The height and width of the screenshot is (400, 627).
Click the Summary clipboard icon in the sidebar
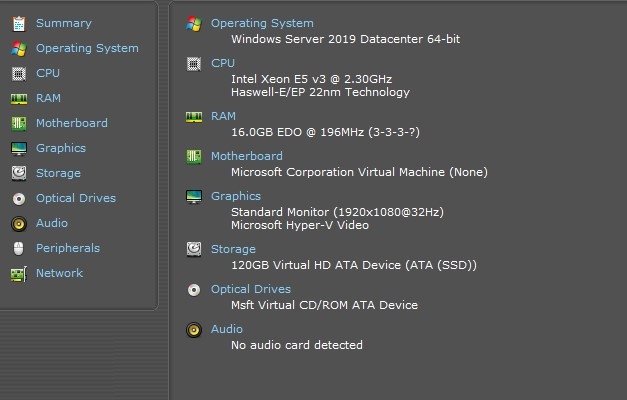pyautogui.click(x=18, y=23)
